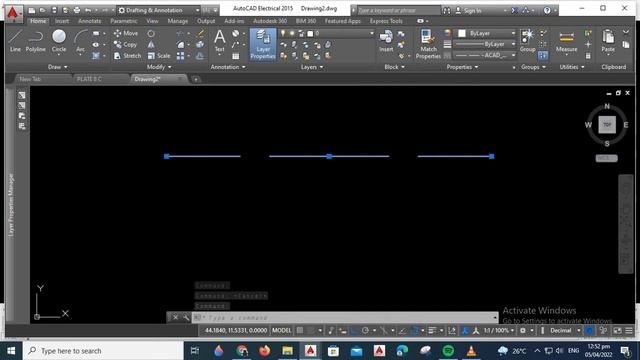Toggle the group selection icon in Groups panel
640x360 pixels.
click(x=543, y=56)
